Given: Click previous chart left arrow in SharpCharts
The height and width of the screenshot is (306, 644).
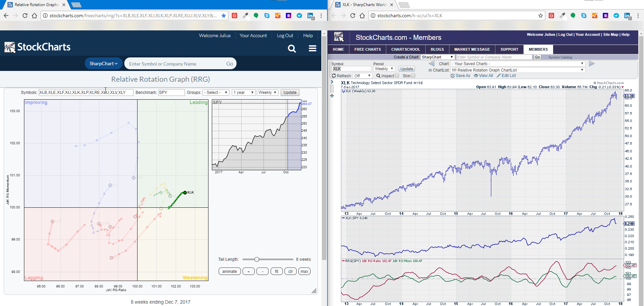Looking at the screenshot, I should point(431,63).
